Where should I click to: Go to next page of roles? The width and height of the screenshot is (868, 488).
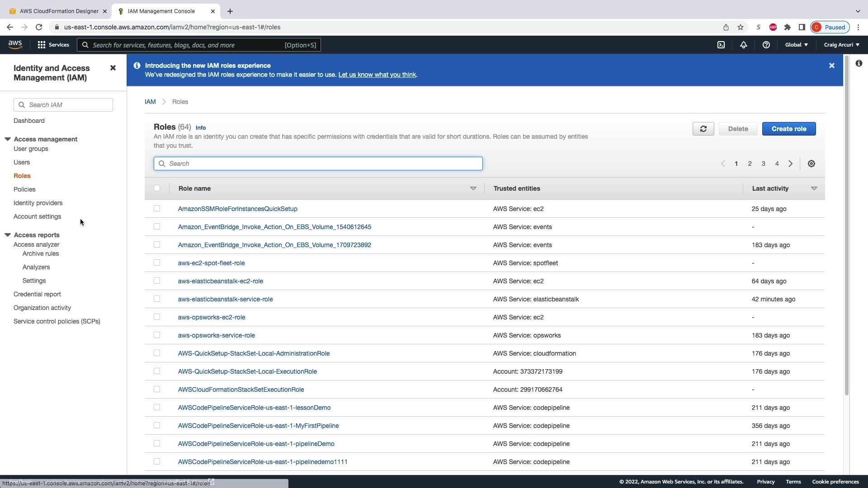[790, 164]
